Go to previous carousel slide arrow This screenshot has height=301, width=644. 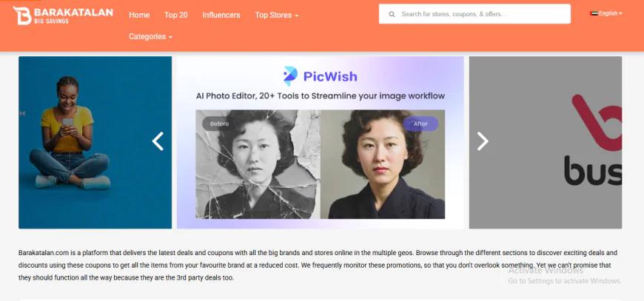click(158, 141)
